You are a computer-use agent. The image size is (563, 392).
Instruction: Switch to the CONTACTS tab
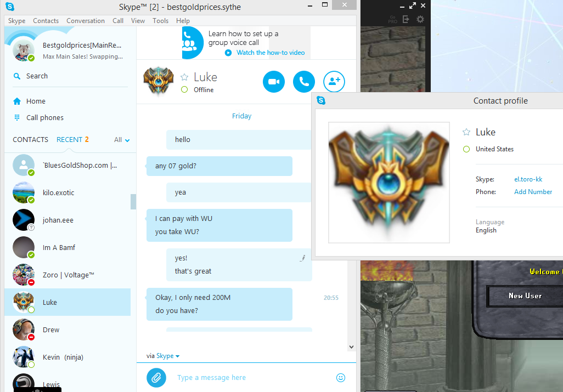tap(30, 139)
